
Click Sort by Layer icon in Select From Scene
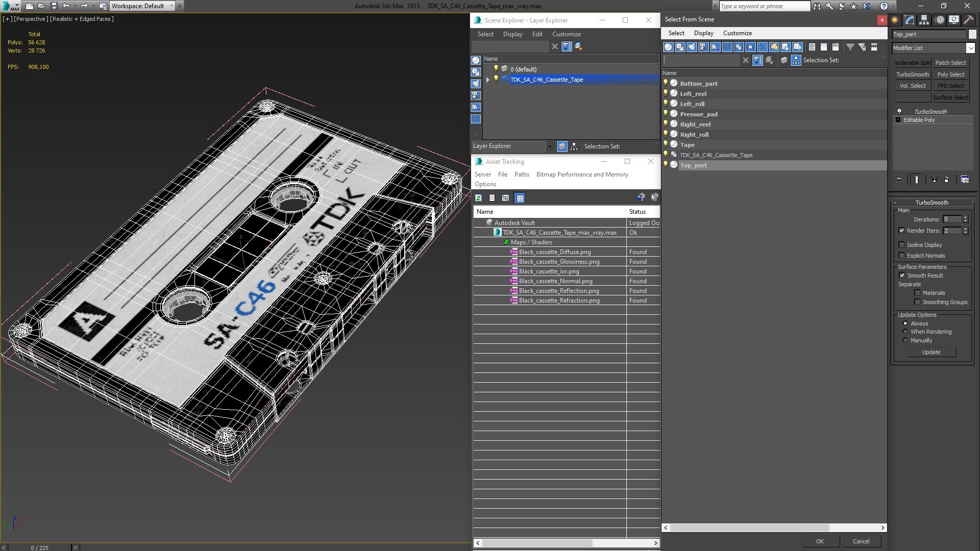pos(784,60)
